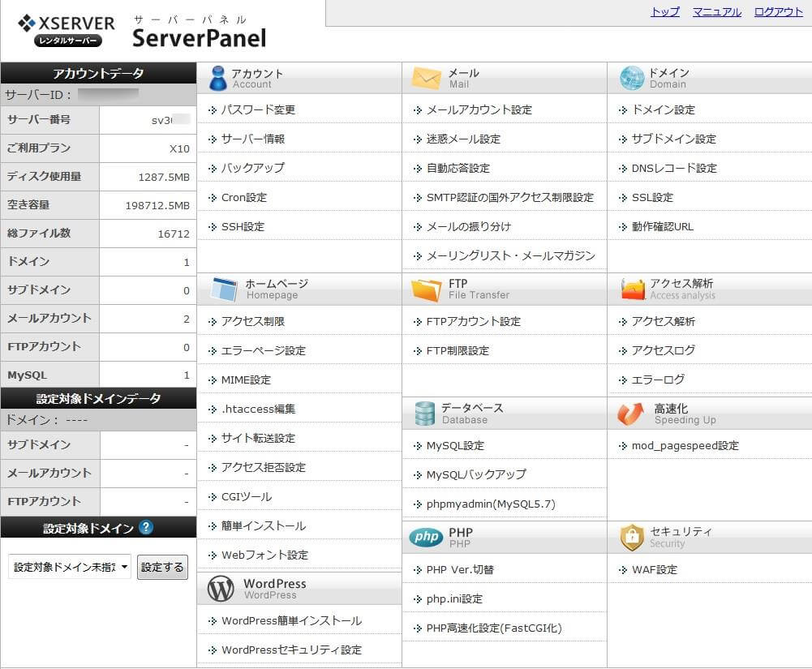Open アクセス制限 under Homepage

click(x=253, y=321)
